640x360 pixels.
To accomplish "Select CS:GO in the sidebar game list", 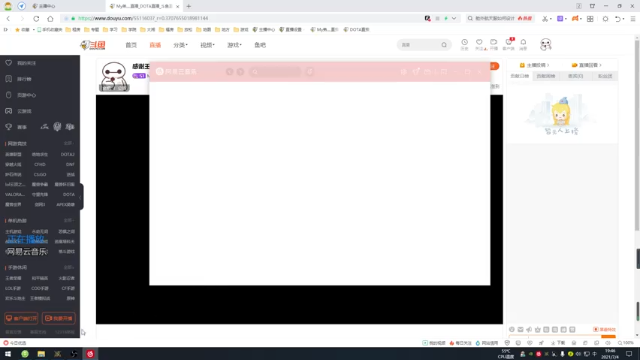I will tap(40, 174).
